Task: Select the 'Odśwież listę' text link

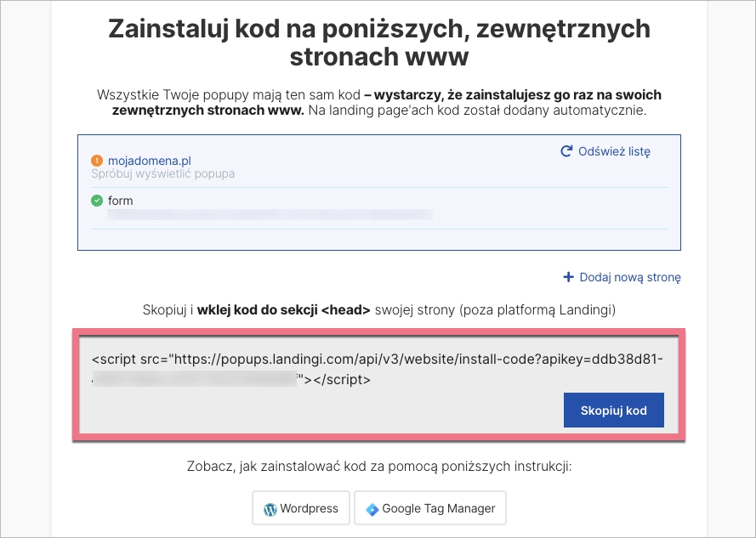Action: (614, 152)
